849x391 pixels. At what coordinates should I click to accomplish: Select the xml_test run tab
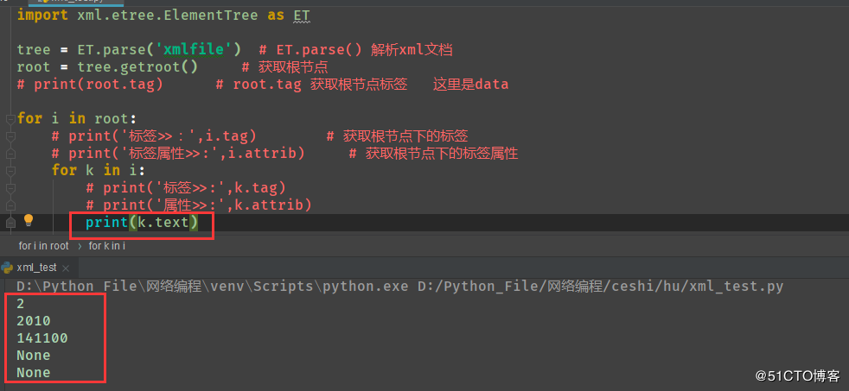coord(36,268)
